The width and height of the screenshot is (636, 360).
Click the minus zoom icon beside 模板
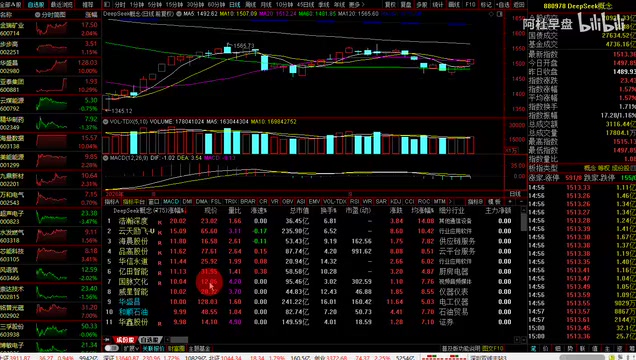(521, 201)
